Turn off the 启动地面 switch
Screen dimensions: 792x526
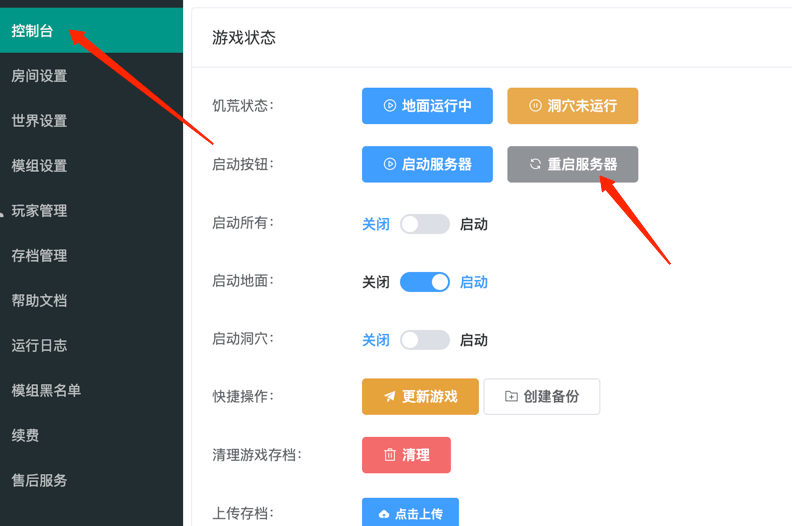(425, 283)
